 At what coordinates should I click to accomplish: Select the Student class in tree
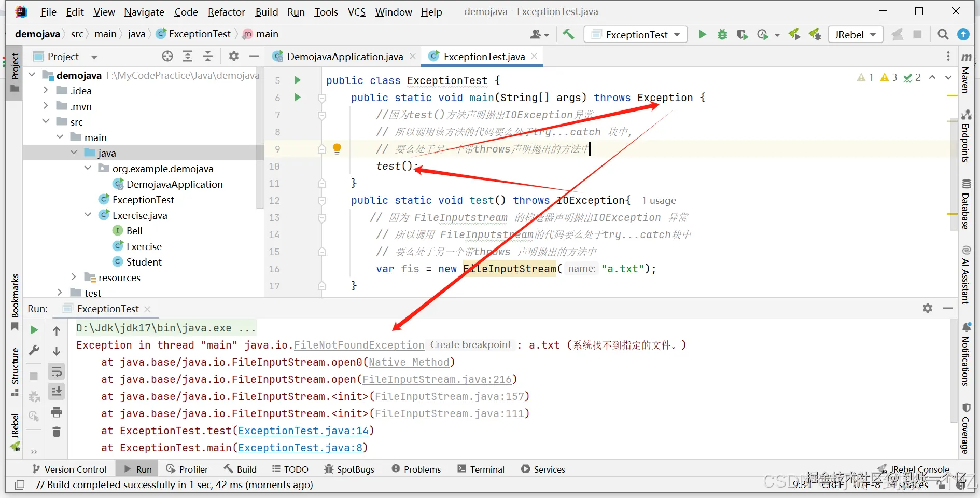coord(144,261)
